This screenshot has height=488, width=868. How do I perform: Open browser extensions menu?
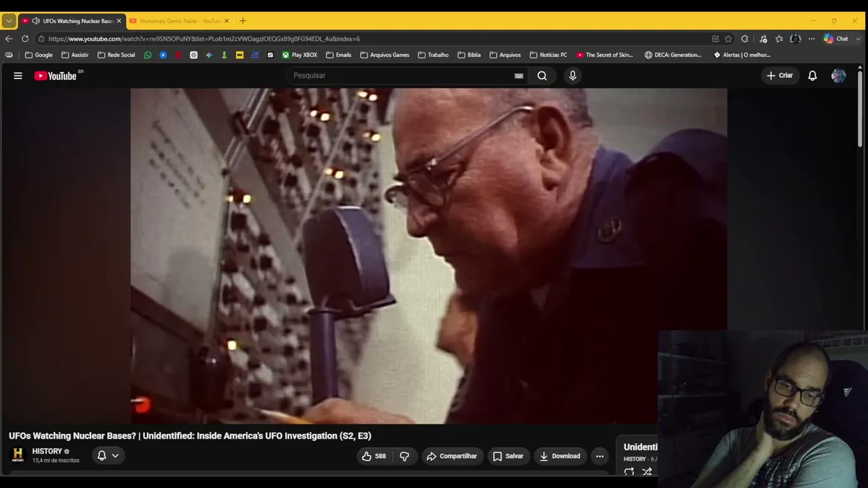click(x=745, y=39)
